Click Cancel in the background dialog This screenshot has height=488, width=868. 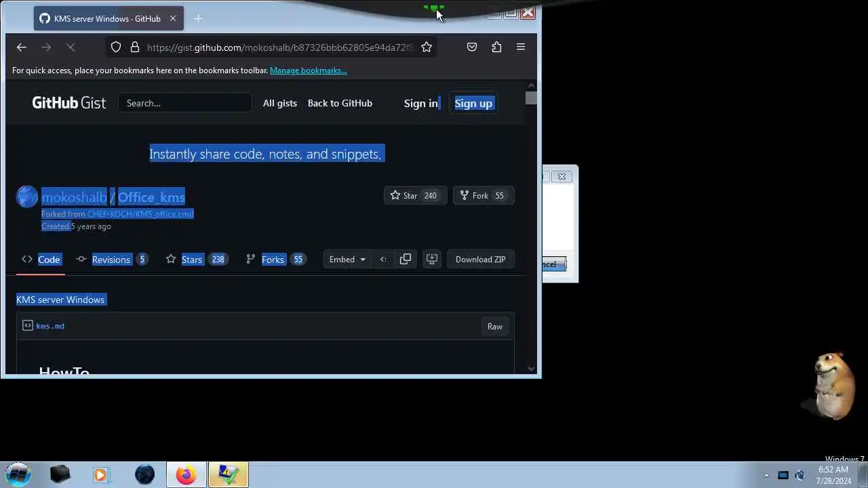pos(553,264)
